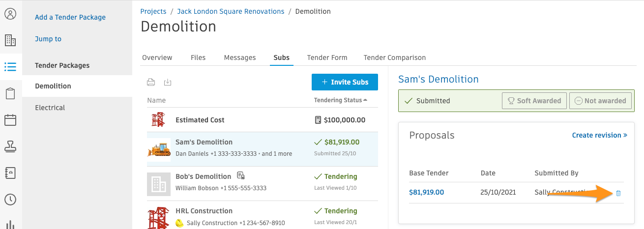Download the subs list
This screenshot has height=229, width=644.
(168, 82)
